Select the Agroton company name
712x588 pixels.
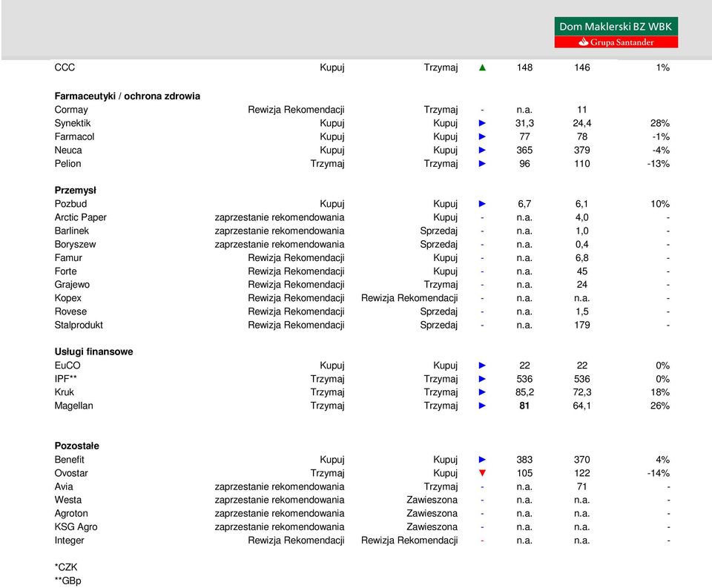(x=71, y=514)
